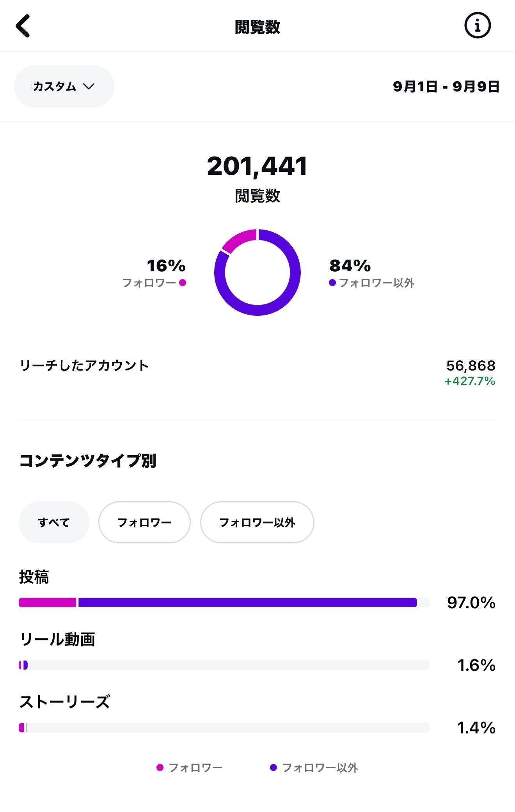Select the フォロワー filter chip

tap(144, 522)
